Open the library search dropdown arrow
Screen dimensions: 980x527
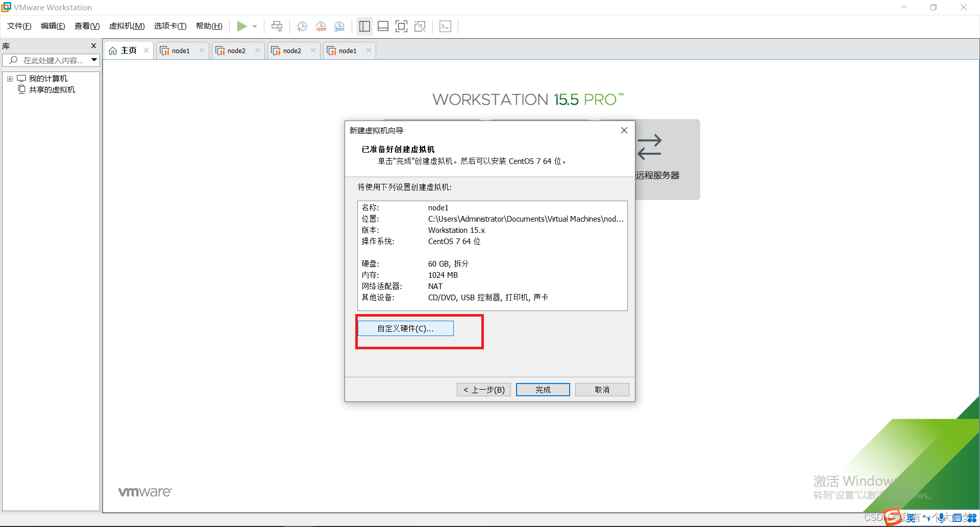tap(94, 60)
